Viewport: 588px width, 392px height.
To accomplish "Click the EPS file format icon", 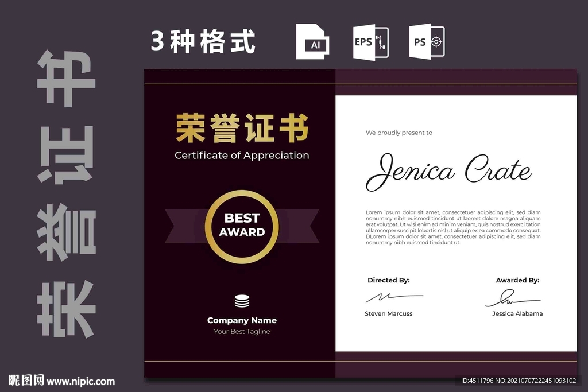I will click(370, 42).
